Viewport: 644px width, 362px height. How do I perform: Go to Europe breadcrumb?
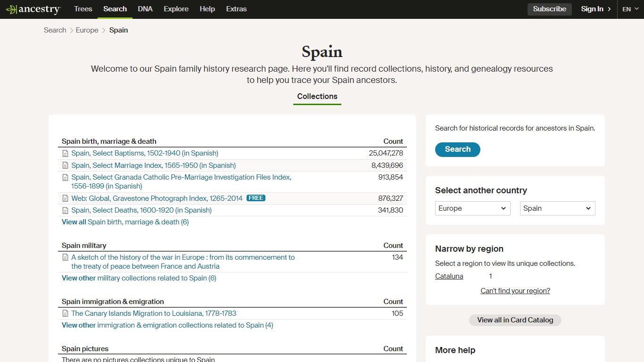(x=87, y=30)
